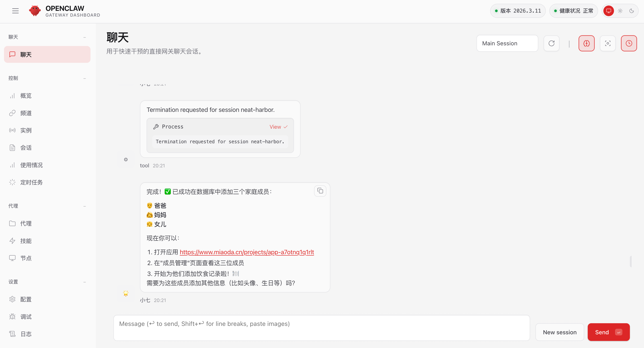The image size is (644, 348).
Task: Switch to dark theme moon icon
Action: 631,11
